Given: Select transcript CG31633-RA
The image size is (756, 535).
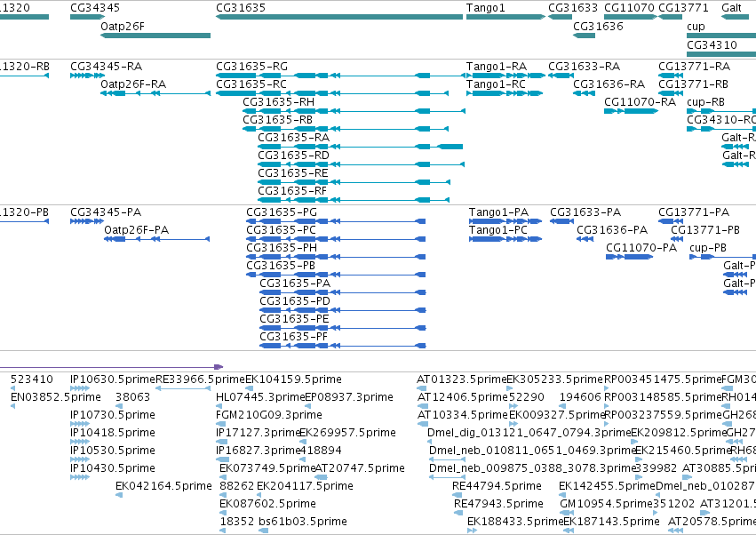Looking at the screenshot, I should click(x=561, y=76).
